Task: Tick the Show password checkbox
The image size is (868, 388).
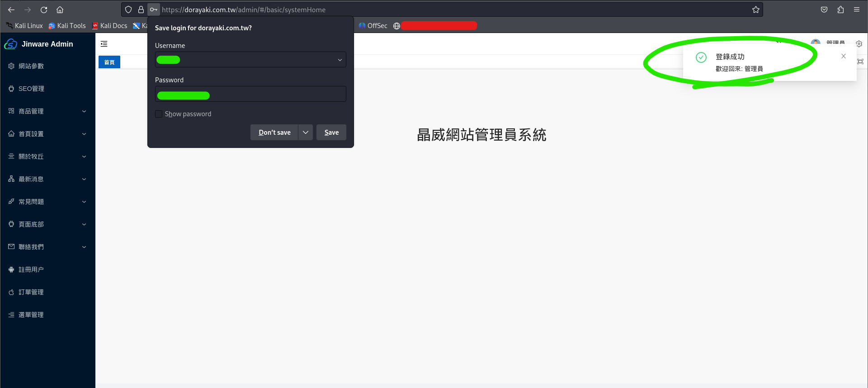Action: pos(159,114)
